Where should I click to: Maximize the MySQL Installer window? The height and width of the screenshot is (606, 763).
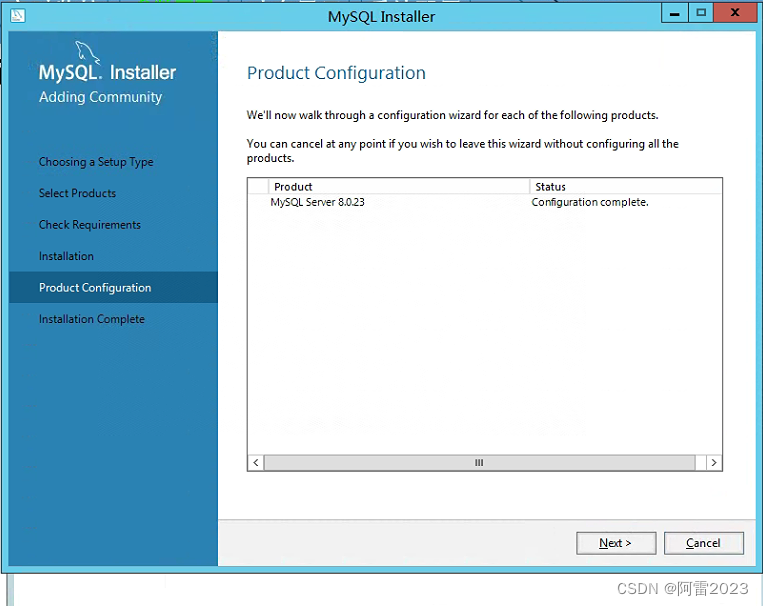(701, 13)
